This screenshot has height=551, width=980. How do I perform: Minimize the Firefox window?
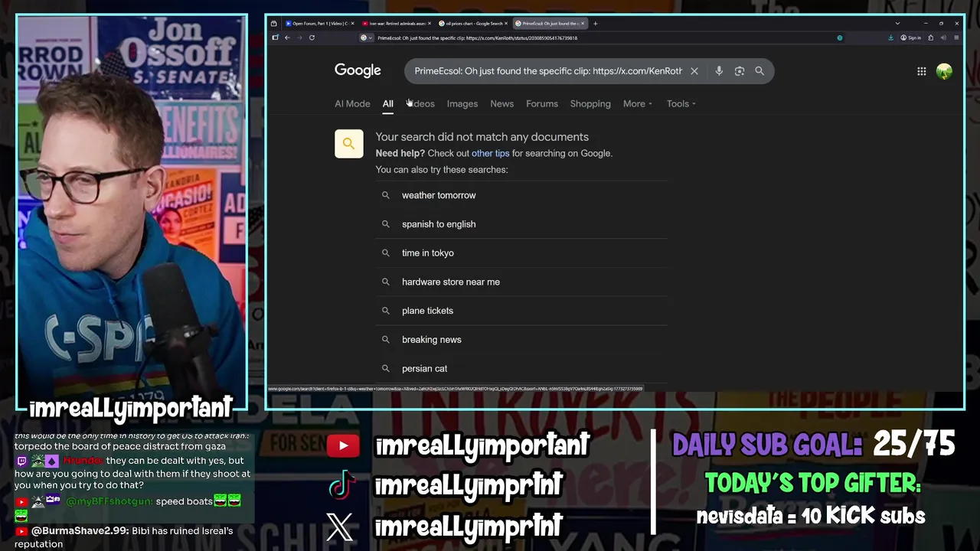tap(926, 23)
